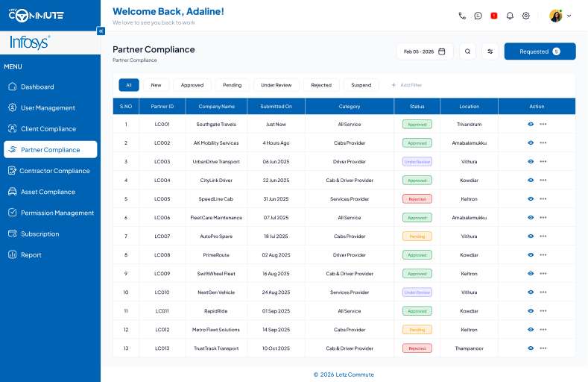Click the red alert icon in header

coord(494,16)
